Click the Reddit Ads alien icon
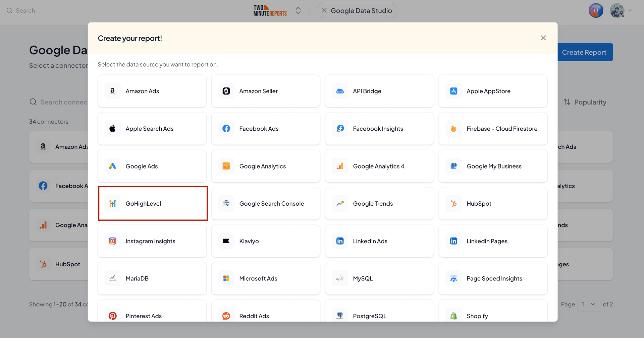 226,316
